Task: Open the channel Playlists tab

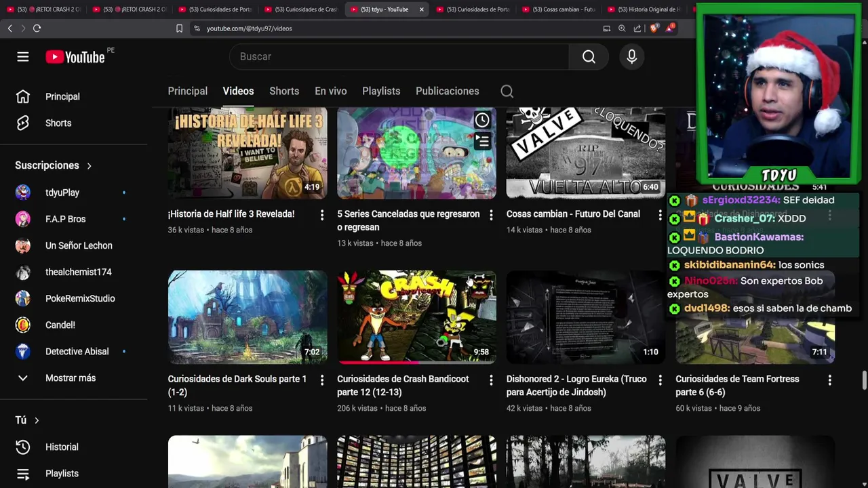Action: pos(381,91)
